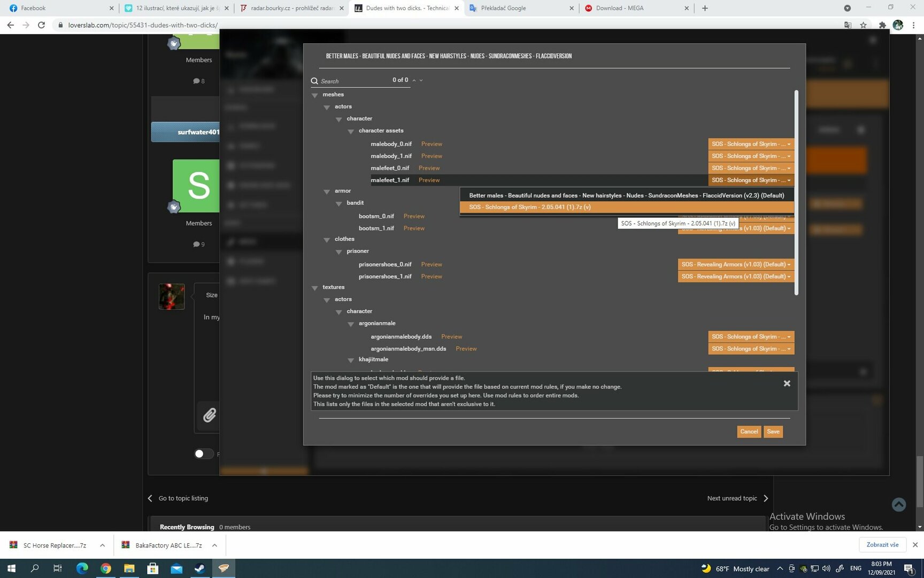This screenshot has height=578, width=924.
Task: Click the paperclip attachment icon
Action: [209, 415]
